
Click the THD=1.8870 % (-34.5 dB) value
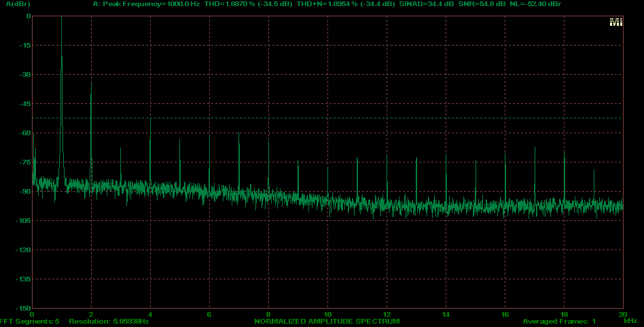click(248, 4)
